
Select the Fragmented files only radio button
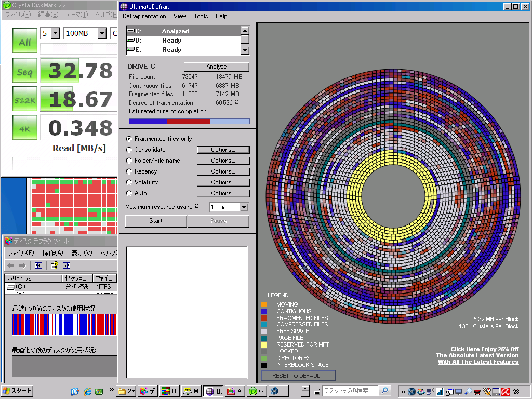click(x=129, y=139)
